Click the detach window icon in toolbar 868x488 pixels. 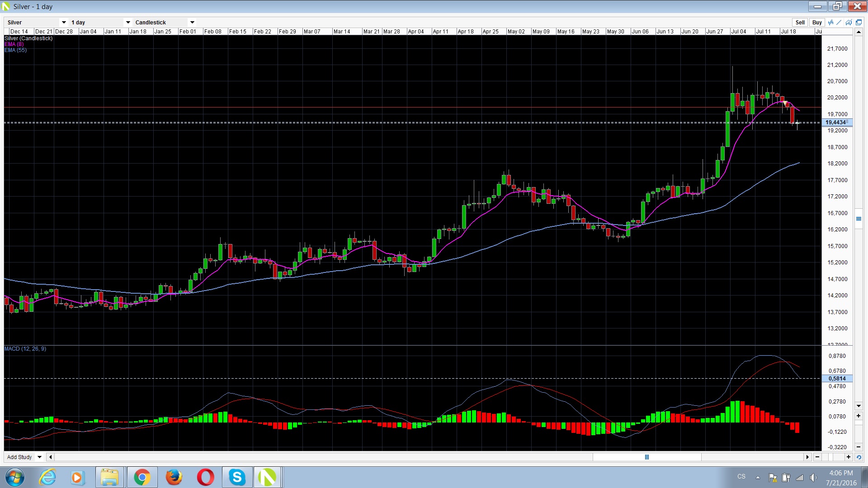859,22
